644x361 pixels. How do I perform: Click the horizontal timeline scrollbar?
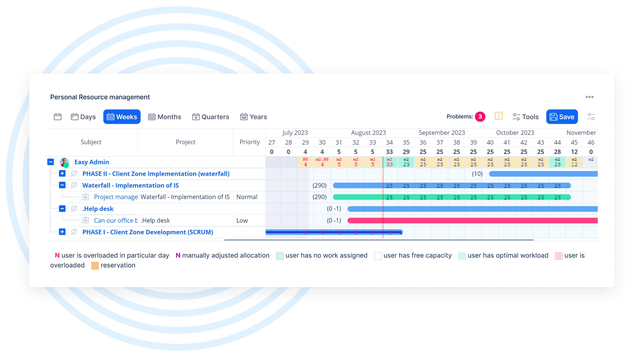(379, 240)
